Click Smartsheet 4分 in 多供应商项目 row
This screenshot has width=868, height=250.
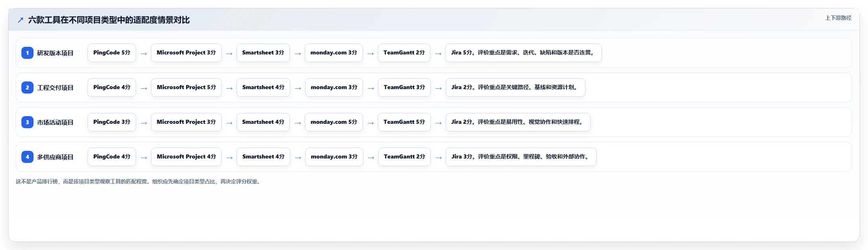(263, 157)
